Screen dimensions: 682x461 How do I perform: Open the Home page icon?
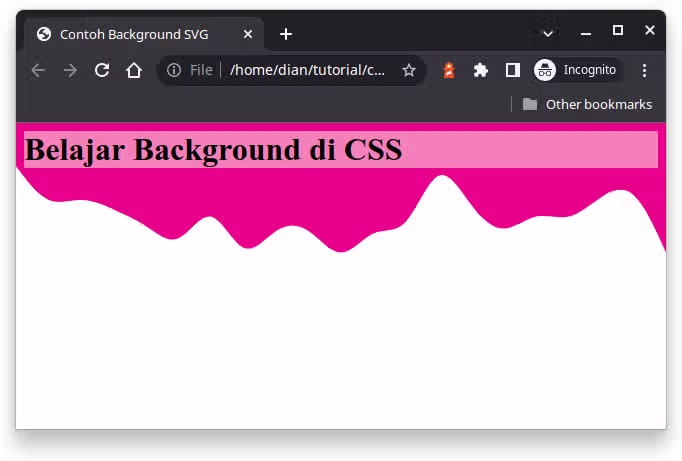tap(134, 70)
